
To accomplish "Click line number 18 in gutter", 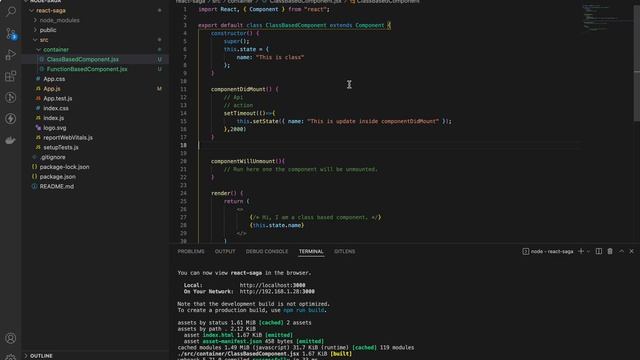I will pos(184,145).
